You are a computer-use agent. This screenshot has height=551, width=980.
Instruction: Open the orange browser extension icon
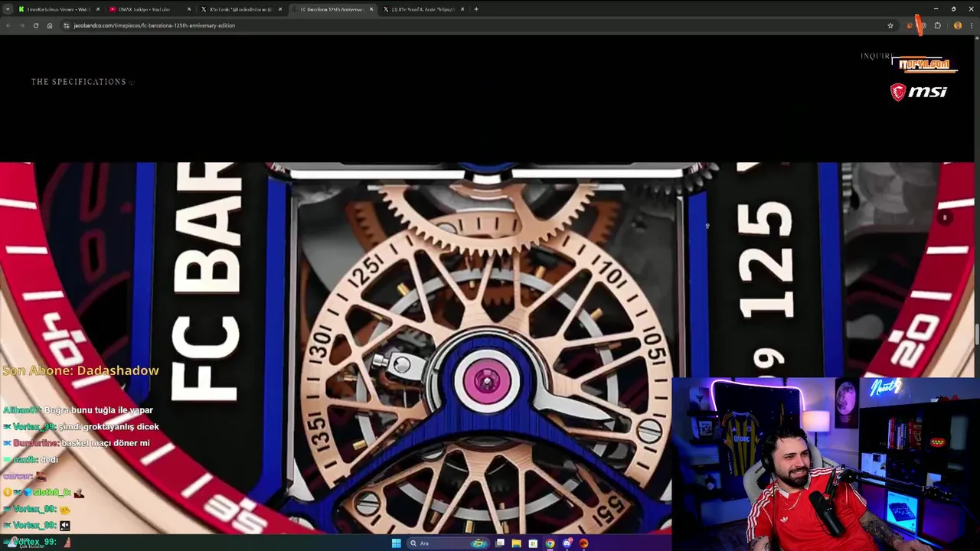point(910,25)
